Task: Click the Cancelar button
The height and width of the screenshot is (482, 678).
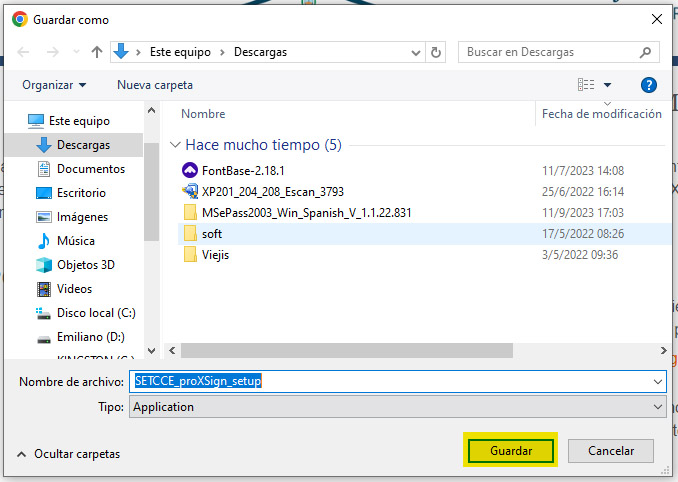Action: [611, 451]
